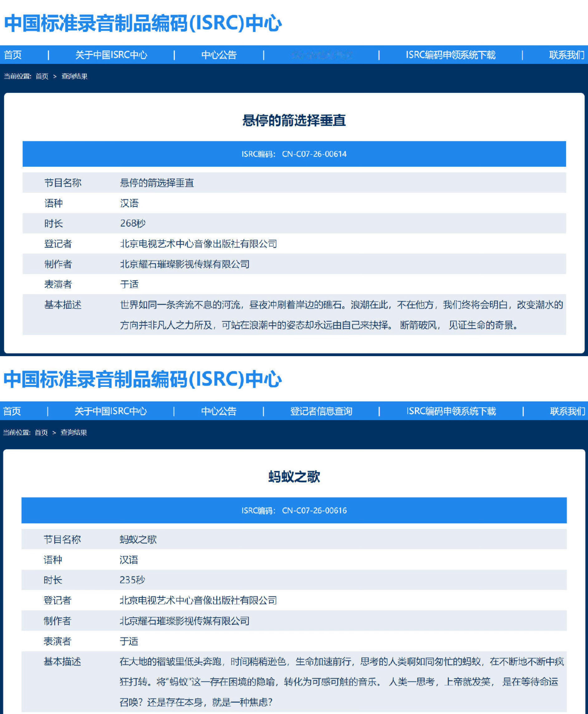The width and height of the screenshot is (588, 714).
Task: Click 联系我们 in the upper navigation bar
Action: coord(567,55)
